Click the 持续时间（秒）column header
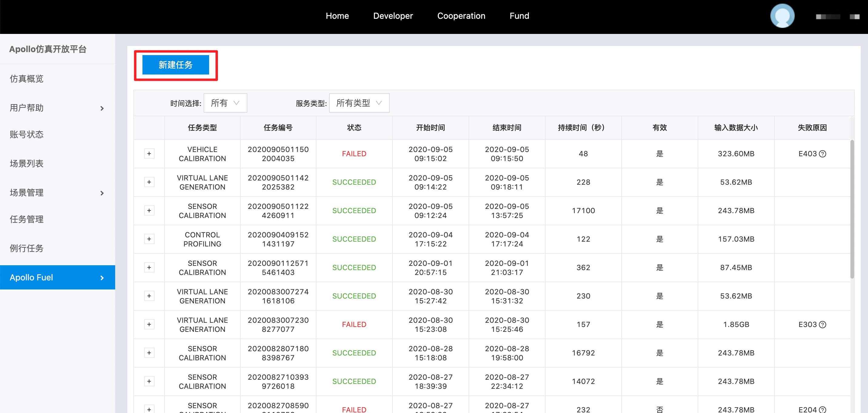868x413 pixels. pyautogui.click(x=583, y=127)
